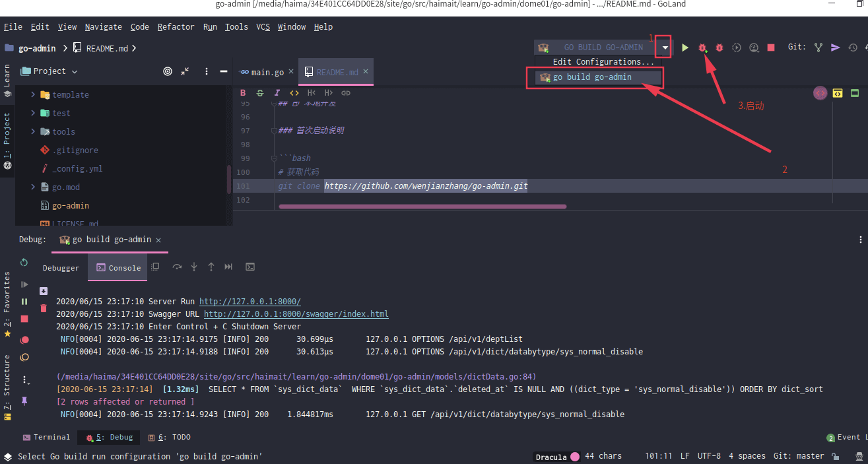
Task: Expand the go.mod node
Action: [x=33, y=187]
